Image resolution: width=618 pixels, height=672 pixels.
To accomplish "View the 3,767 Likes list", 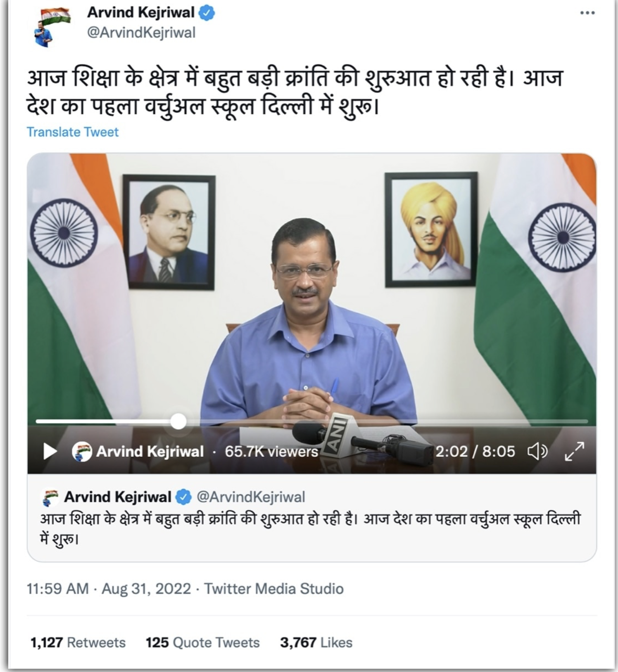I will click(x=316, y=643).
